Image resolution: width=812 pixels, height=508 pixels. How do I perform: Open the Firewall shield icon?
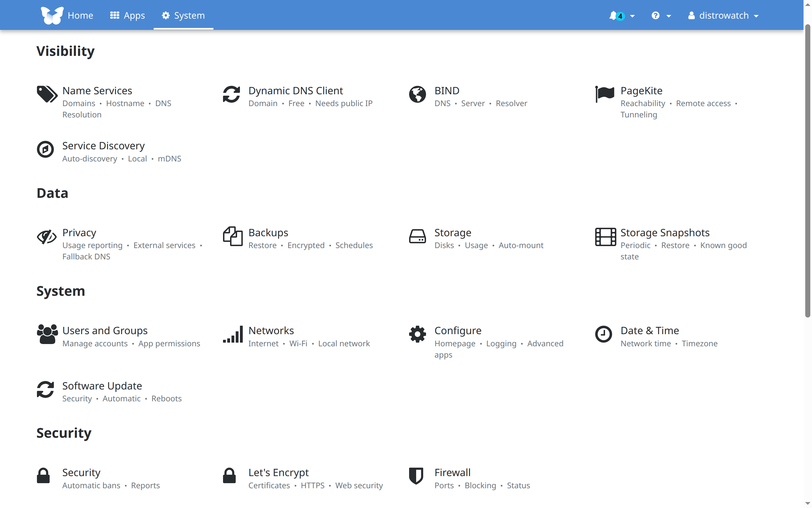(x=416, y=476)
